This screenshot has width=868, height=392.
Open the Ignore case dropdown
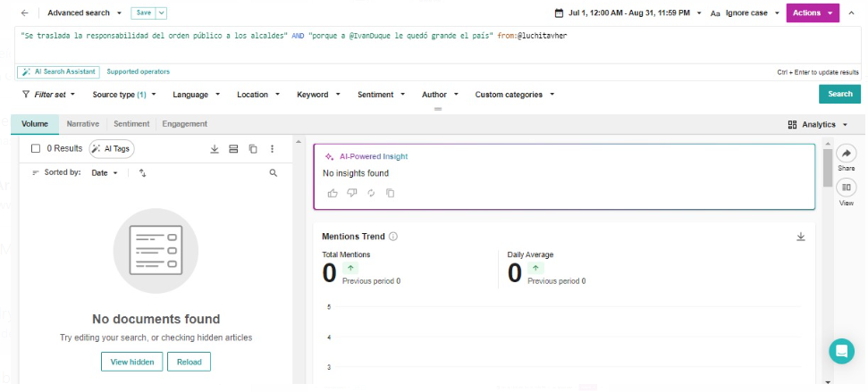753,13
